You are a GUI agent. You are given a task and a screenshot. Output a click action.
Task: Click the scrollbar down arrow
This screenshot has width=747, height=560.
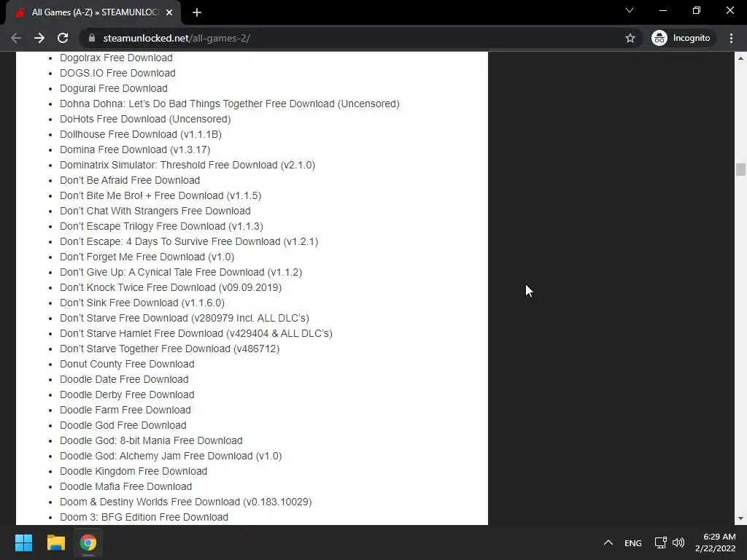740,518
